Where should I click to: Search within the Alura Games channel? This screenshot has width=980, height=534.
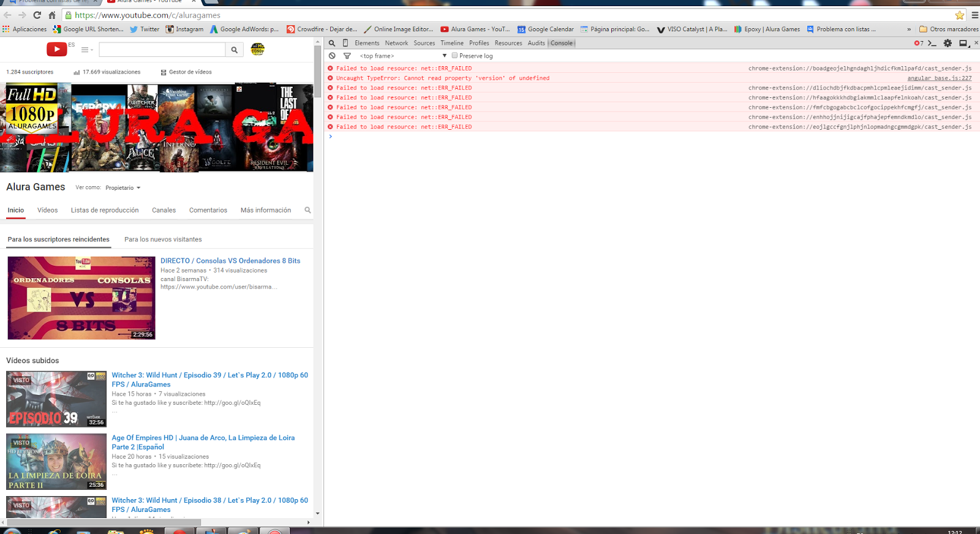(x=307, y=210)
